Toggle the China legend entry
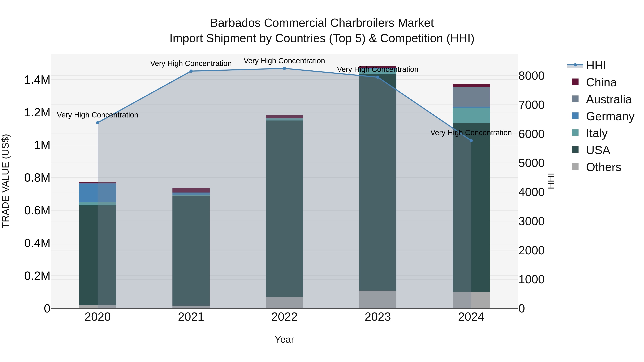 point(594,82)
